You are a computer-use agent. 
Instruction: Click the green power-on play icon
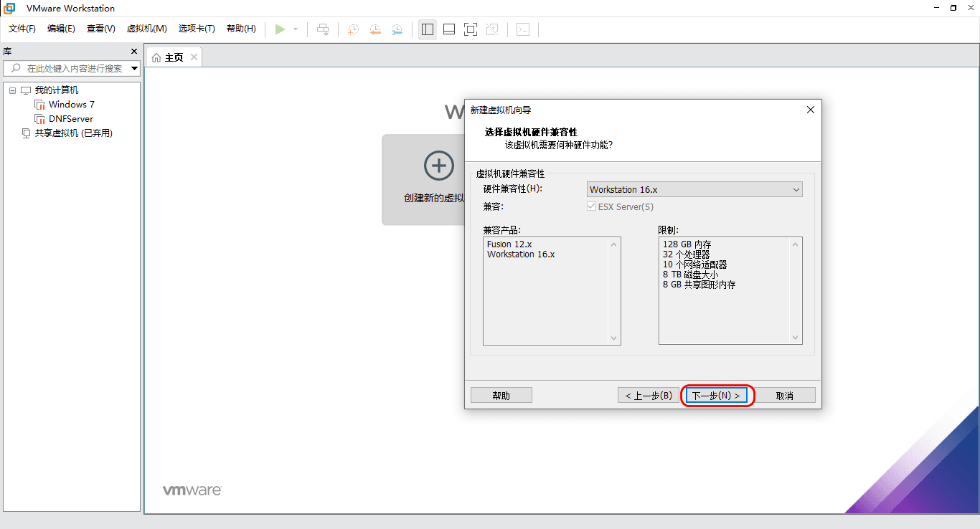point(280,29)
